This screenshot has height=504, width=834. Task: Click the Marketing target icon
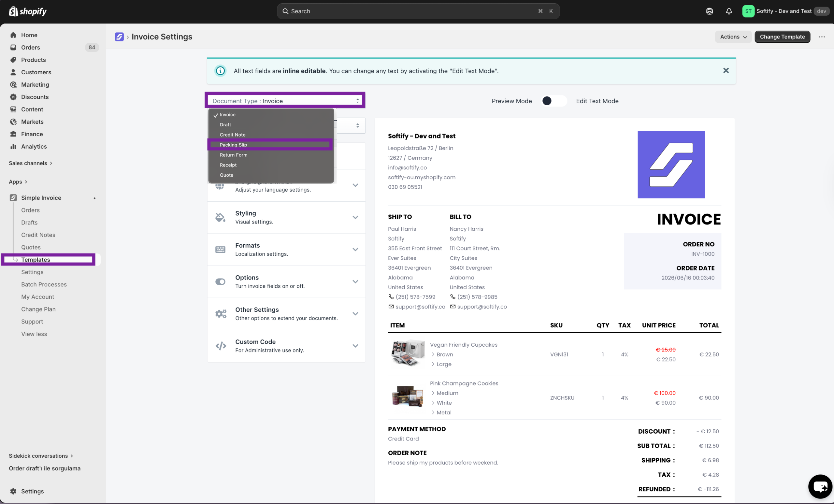tap(13, 85)
